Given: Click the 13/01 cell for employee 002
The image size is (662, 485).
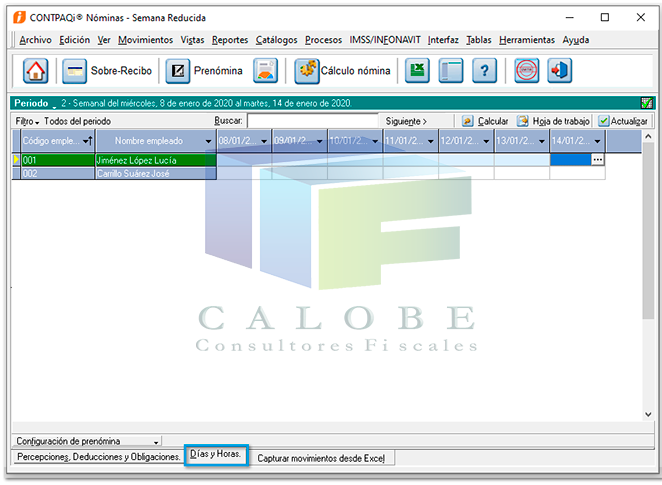Looking at the screenshot, I should pyautogui.click(x=522, y=173).
